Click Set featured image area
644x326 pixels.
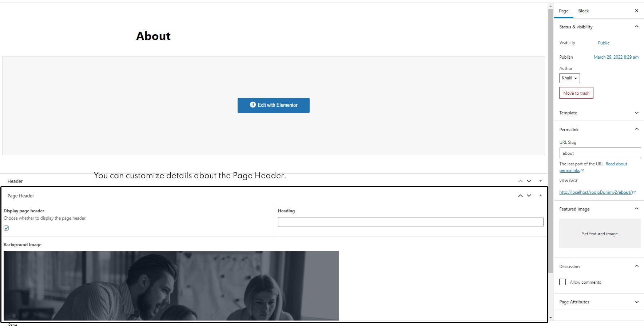(x=600, y=233)
